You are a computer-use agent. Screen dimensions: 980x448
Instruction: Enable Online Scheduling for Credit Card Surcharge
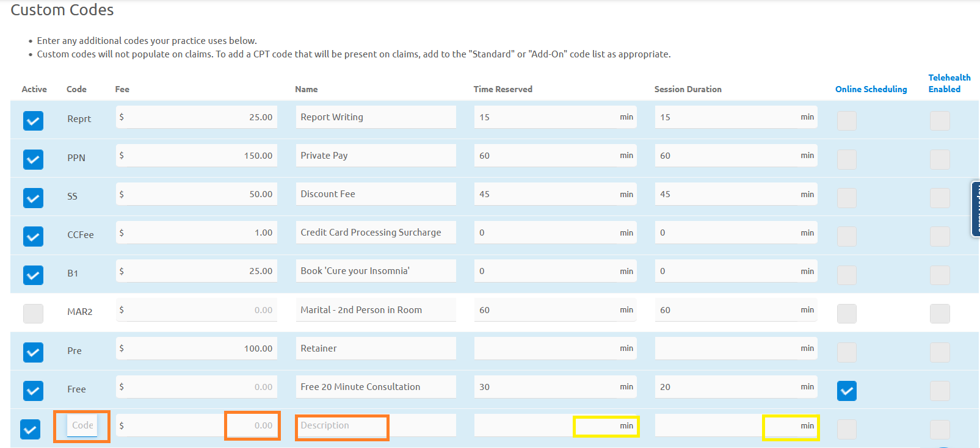[846, 236]
